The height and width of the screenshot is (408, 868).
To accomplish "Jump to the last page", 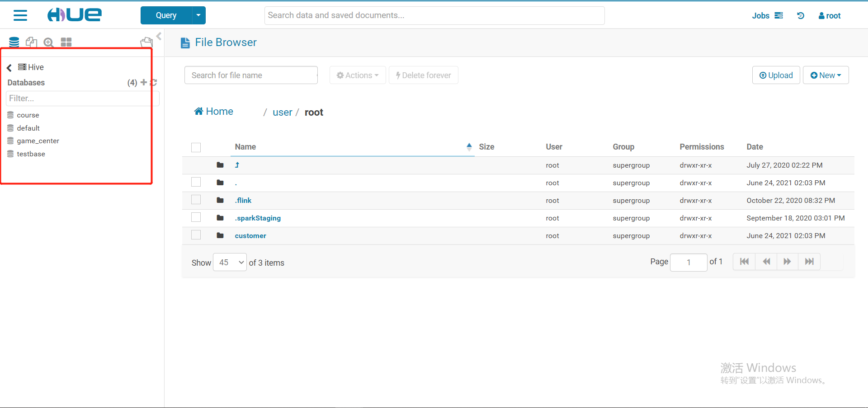I will coord(809,262).
